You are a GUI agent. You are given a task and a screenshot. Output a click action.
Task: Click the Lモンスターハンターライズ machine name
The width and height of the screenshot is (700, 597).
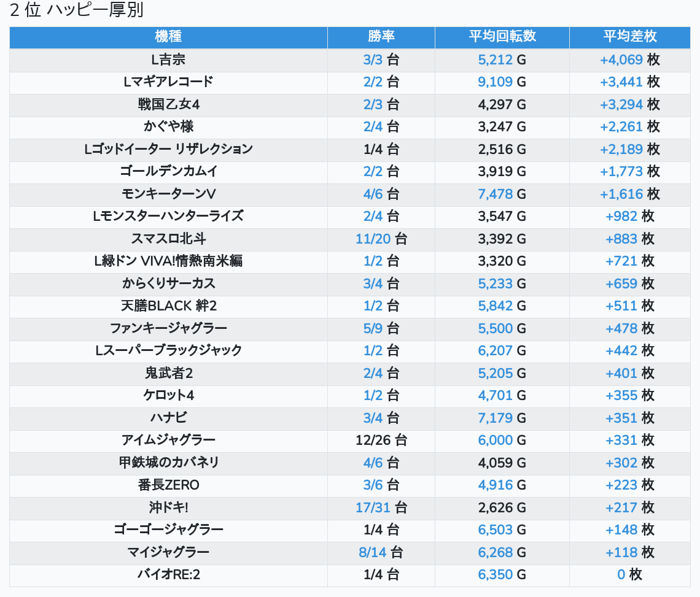(x=168, y=217)
